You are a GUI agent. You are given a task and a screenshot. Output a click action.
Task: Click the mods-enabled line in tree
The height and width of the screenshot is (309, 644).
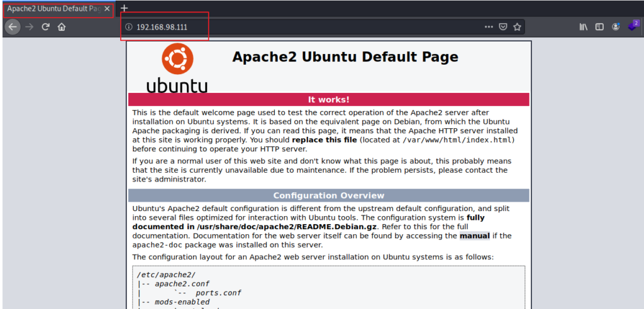click(x=182, y=303)
